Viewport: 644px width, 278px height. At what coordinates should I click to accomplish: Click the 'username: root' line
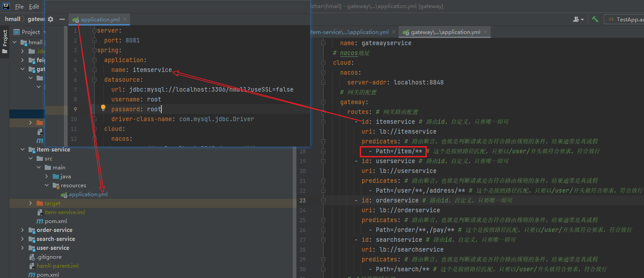coord(136,99)
